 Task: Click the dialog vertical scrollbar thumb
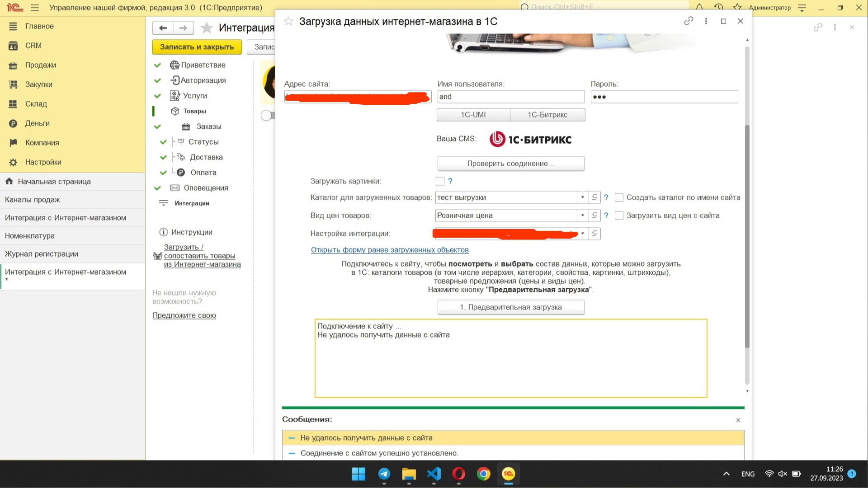tap(747, 236)
